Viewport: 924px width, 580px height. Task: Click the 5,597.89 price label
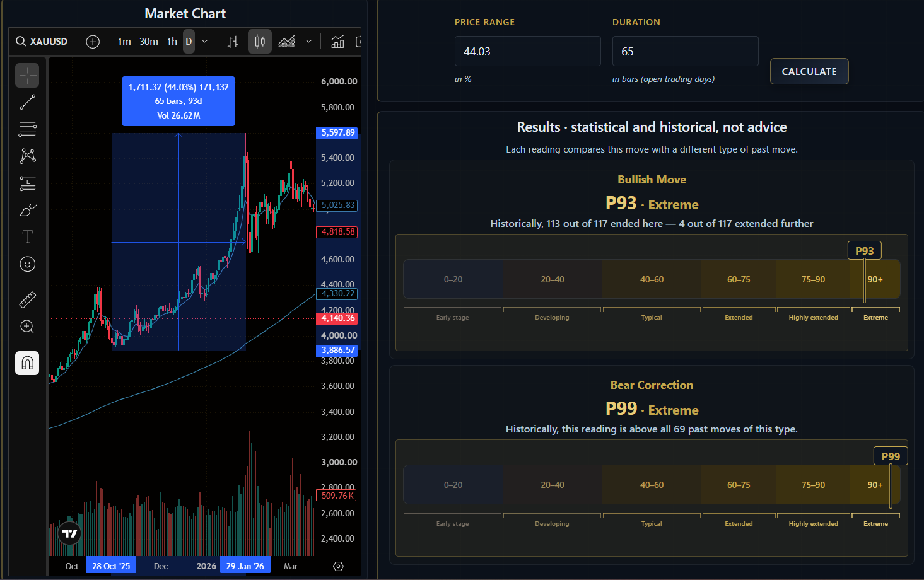tap(337, 132)
